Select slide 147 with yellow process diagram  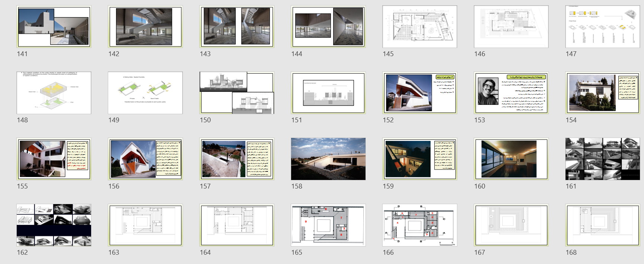pyautogui.click(x=602, y=26)
